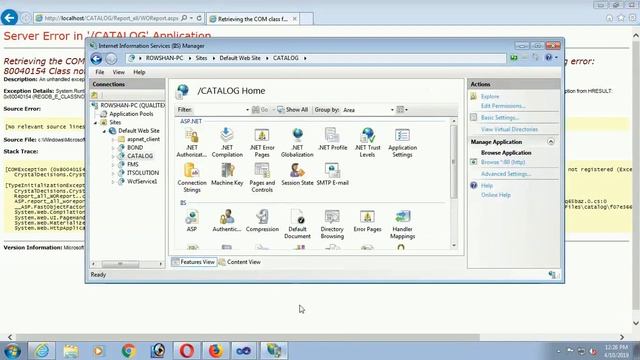This screenshot has height=360, width=640.
Task: Launch Chrome from the taskbar
Action: coord(129,351)
